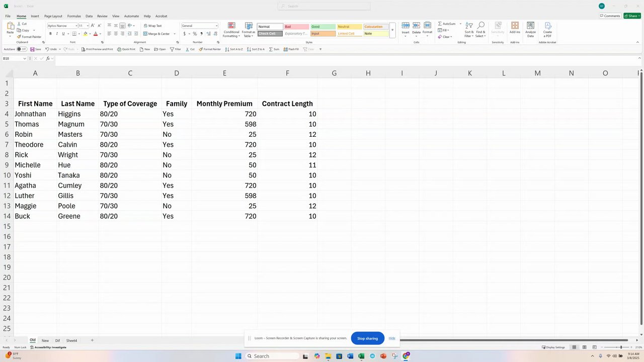Open Format as Table gallery
This screenshot has width=644, height=362.
click(x=249, y=30)
